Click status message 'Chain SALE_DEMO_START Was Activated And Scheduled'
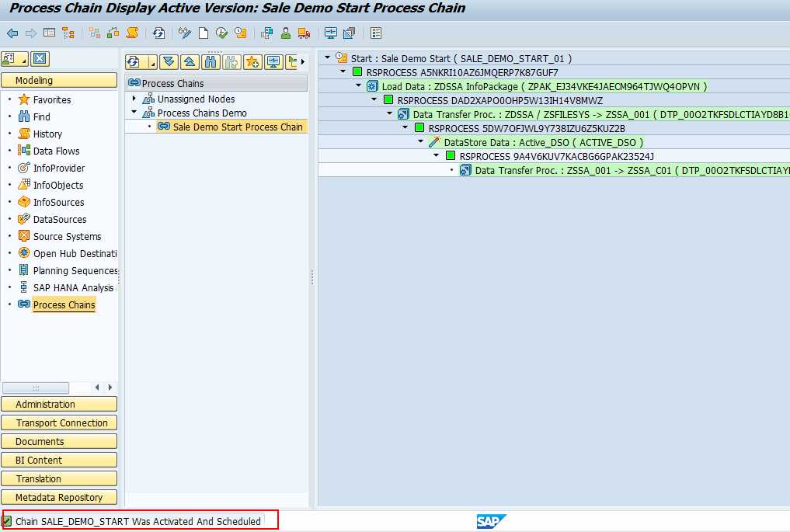The height and width of the screenshot is (532, 790). 138,521
